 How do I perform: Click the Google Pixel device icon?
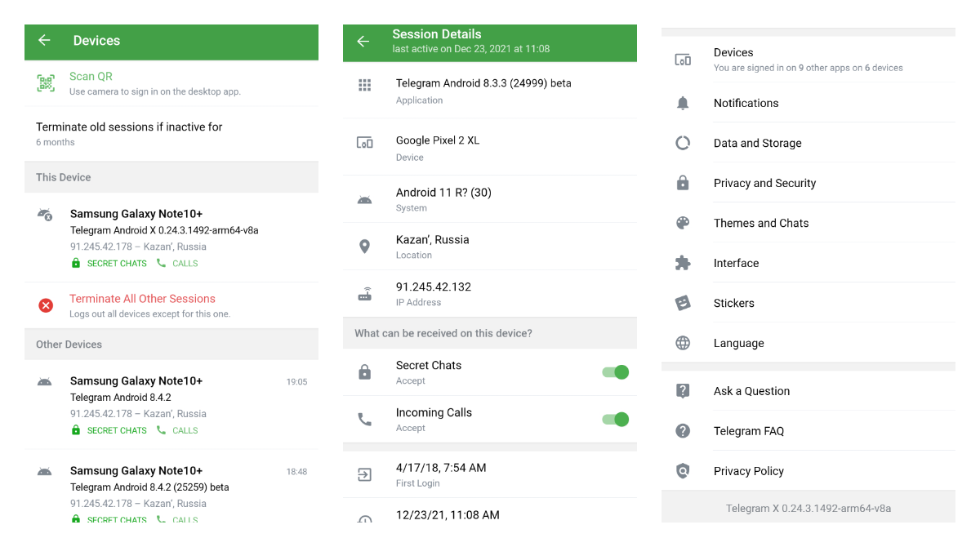coord(365,143)
